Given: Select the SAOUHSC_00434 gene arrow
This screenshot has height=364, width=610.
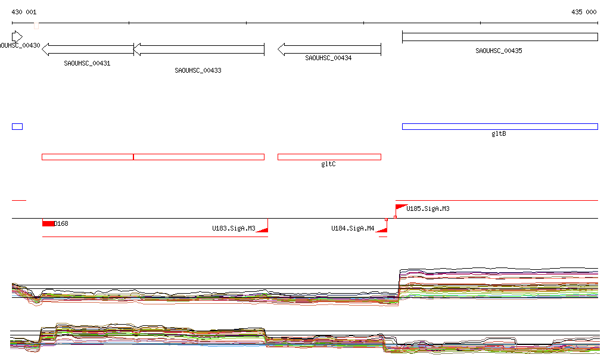Looking at the screenshot, I should (329, 49).
